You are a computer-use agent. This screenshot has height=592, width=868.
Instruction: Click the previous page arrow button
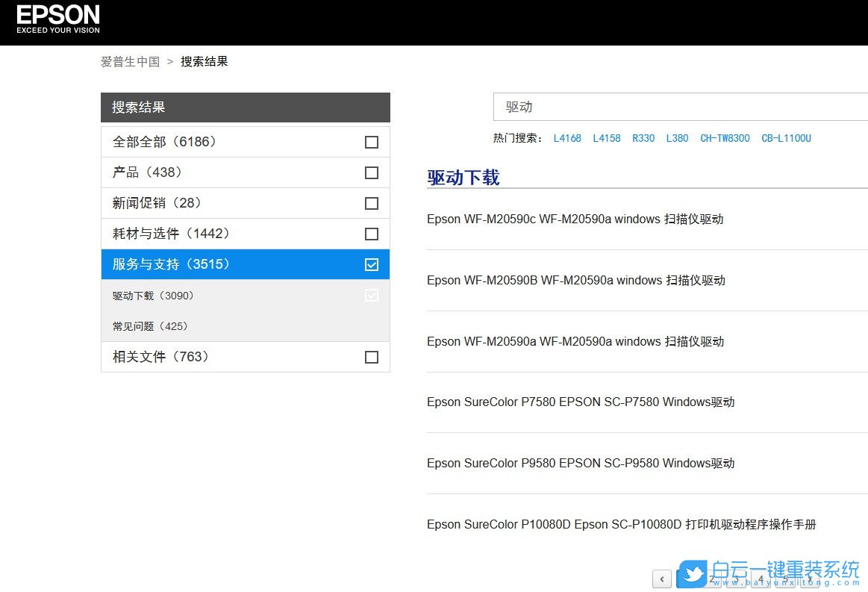click(661, 579)
